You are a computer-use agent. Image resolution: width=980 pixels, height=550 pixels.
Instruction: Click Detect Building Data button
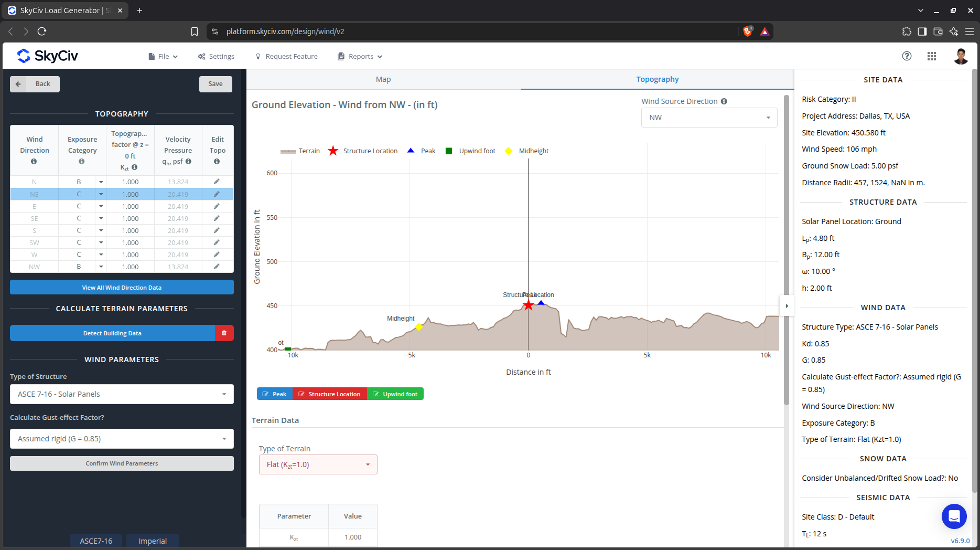tap(112, 333)
